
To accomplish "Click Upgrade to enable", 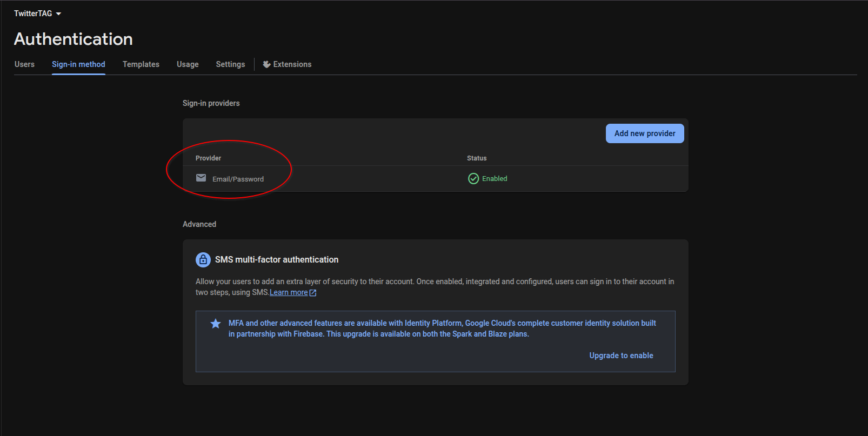I will tap(621, 355).
